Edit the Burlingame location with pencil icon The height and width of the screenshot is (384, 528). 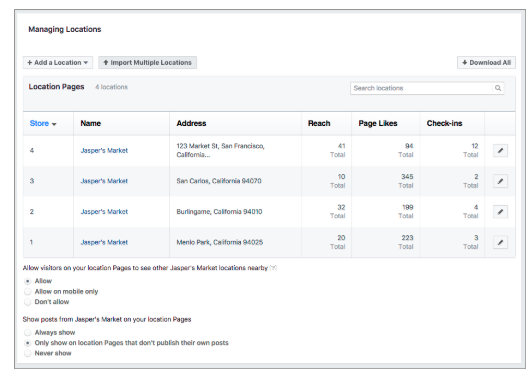500,212
